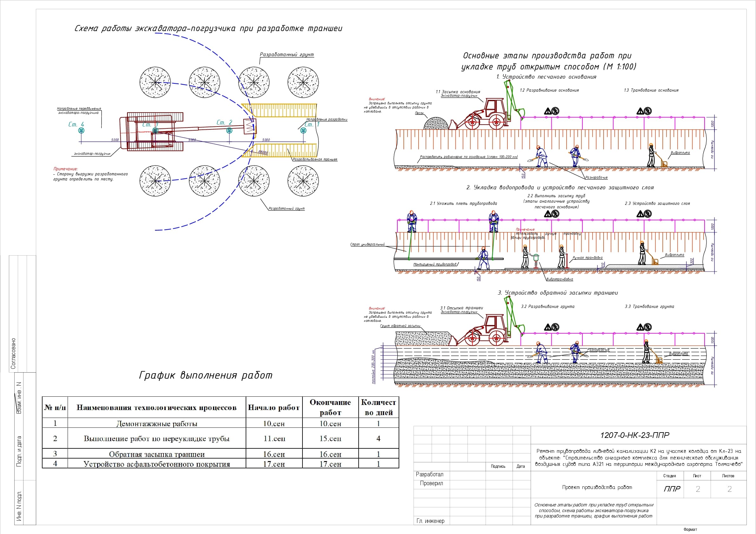Select the 'Строп универсальный' callout
756x534 pixels.
[367, 244]
